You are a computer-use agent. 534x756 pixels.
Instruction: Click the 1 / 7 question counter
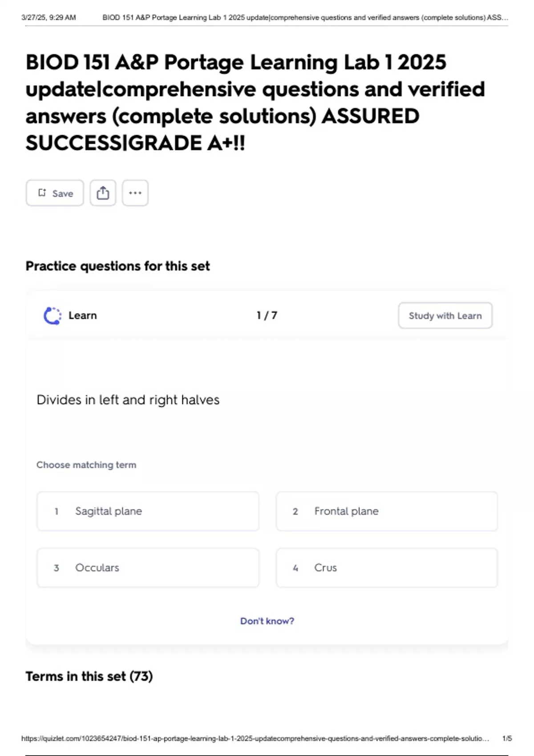(x=267, y=316)
